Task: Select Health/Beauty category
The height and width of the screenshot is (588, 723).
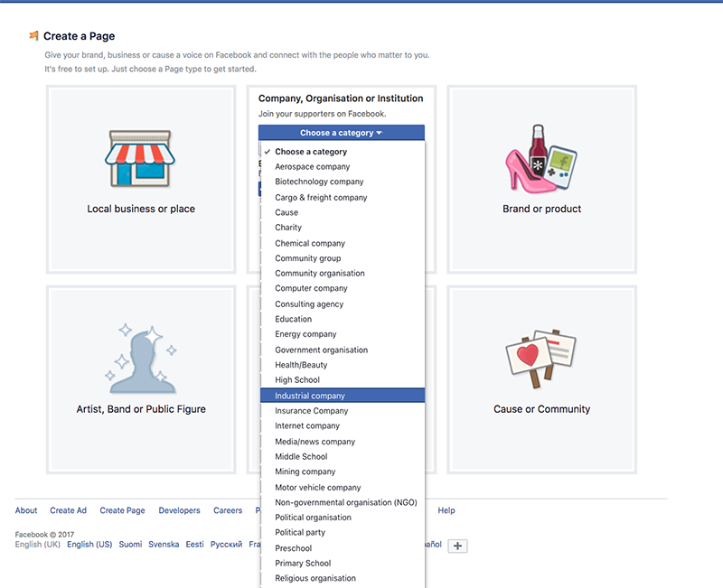Action: 343,365
